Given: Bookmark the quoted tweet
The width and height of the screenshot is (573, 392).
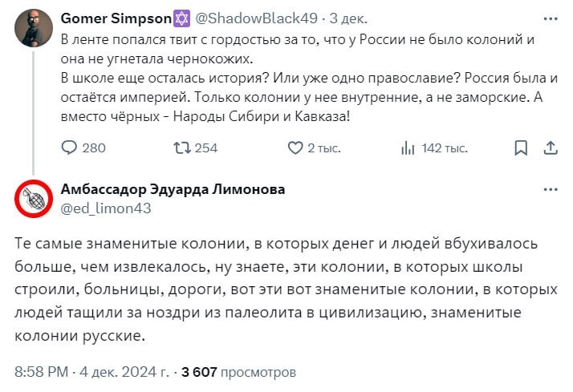Looking at the screenshot, I should 521,148.
